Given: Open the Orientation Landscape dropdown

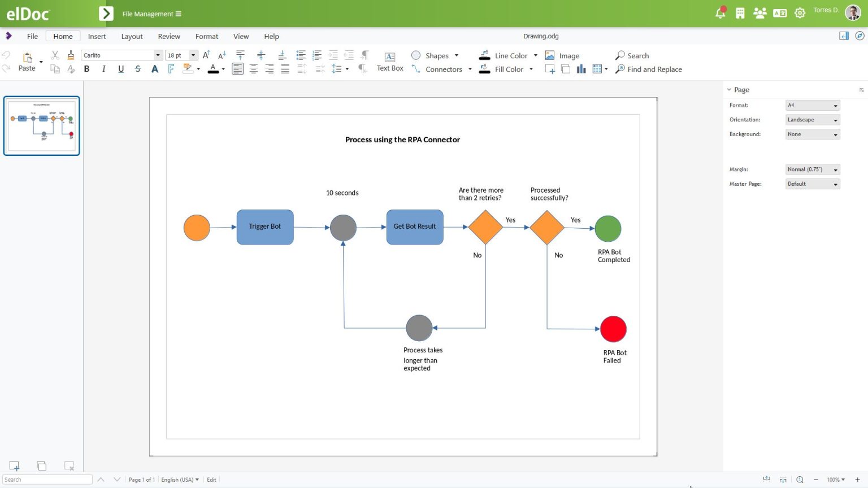Looking at the screenshot, I should (812, 120).
